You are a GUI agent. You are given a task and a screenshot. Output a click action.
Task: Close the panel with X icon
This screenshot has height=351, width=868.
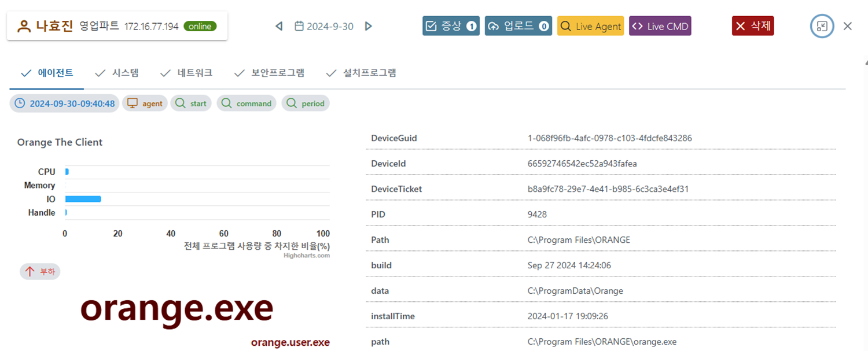coord(848,26)
